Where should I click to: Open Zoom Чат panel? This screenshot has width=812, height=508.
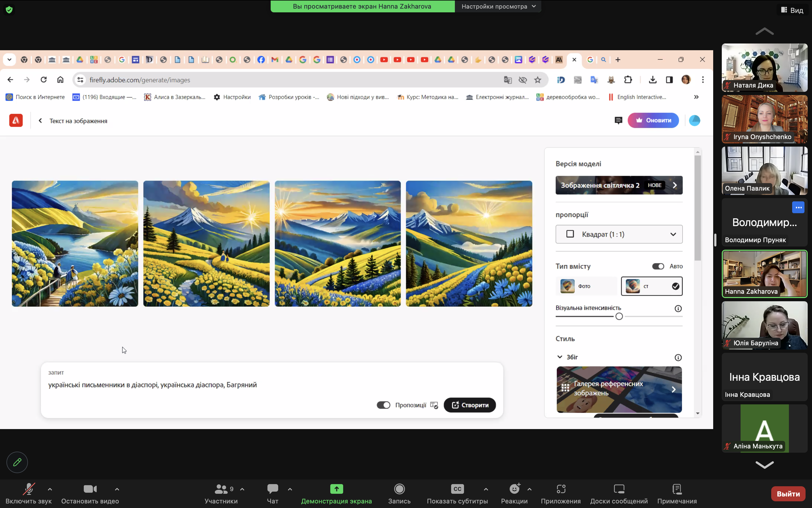(273, 493)
